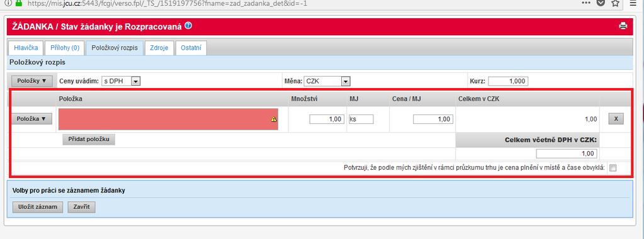Click the red Položka description field

pyautogui.click(x=168, y=119)
